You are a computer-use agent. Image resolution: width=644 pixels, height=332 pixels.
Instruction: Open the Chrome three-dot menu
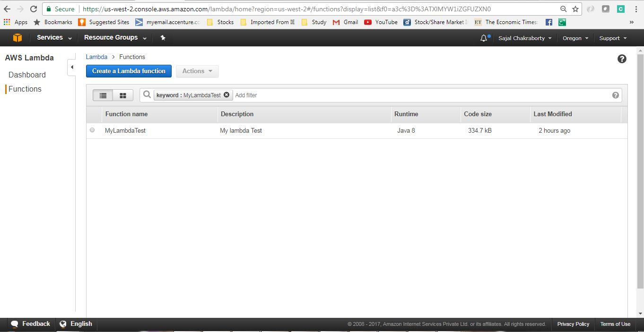click(636, 9)
